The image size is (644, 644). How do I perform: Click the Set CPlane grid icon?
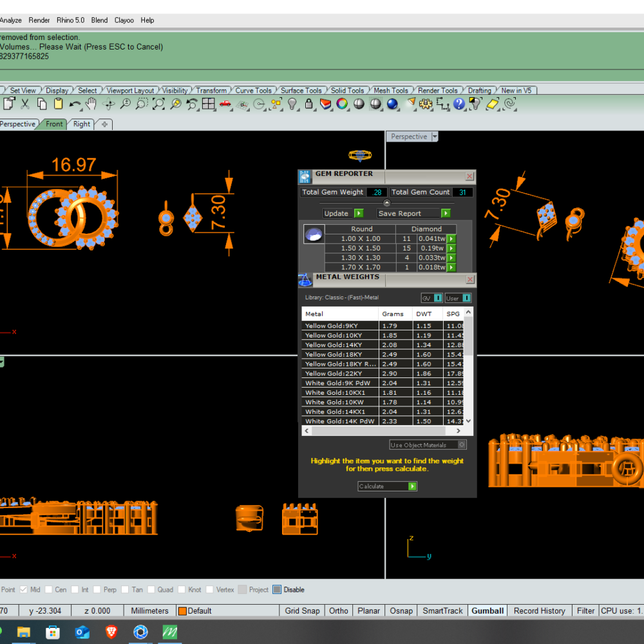[x=242, y=106]
